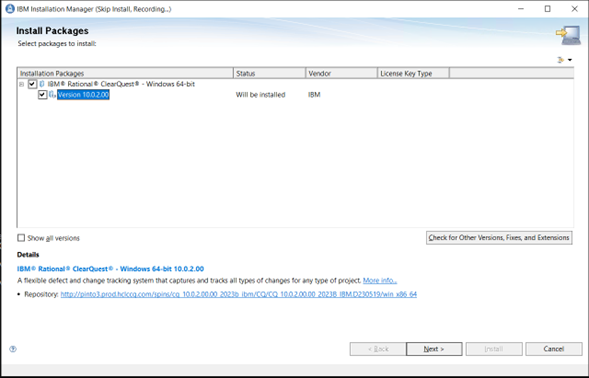Select IBM Rational ClearQuest - Windows 64-bit row
The height and width of the screenshot is (378, 589).
121,84
